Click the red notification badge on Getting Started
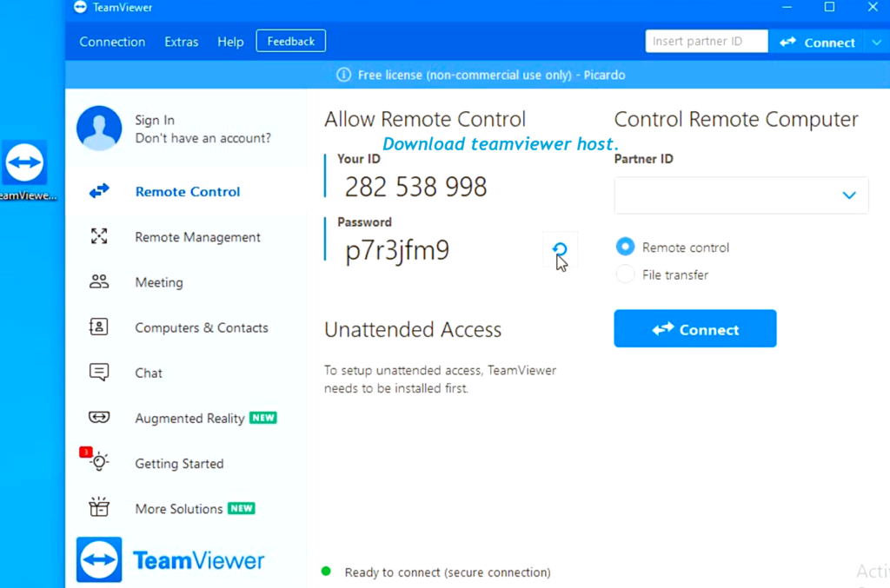The width and height of the screenshot is (890, 588). pos(86,452)
